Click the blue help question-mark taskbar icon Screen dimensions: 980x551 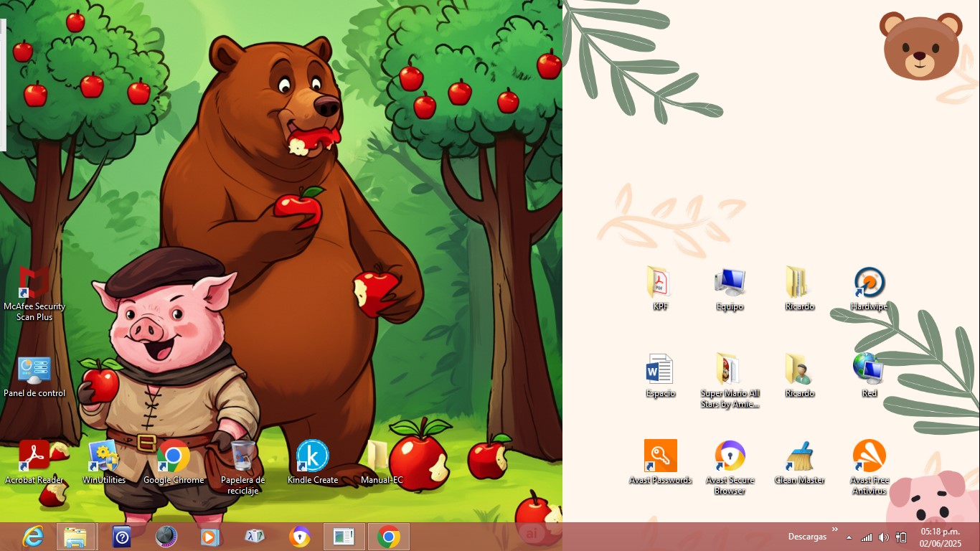[x=122, y=537]
